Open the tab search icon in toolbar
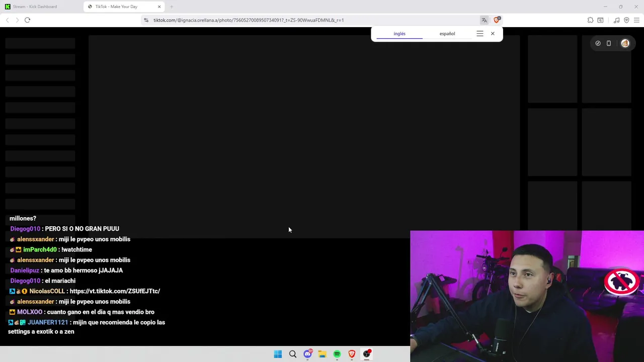This screenshot has height=362, width=644. click(x=600, y=20)
